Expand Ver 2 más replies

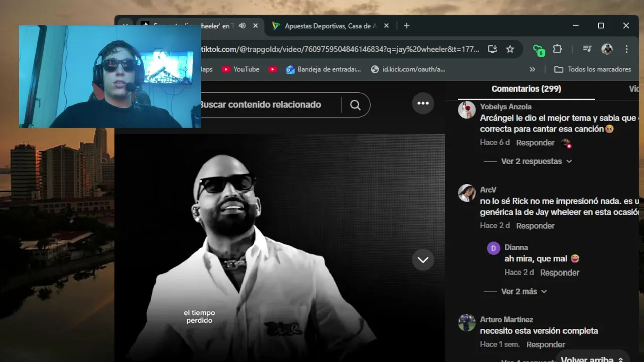pyautogui.click(x=524, y=291)
